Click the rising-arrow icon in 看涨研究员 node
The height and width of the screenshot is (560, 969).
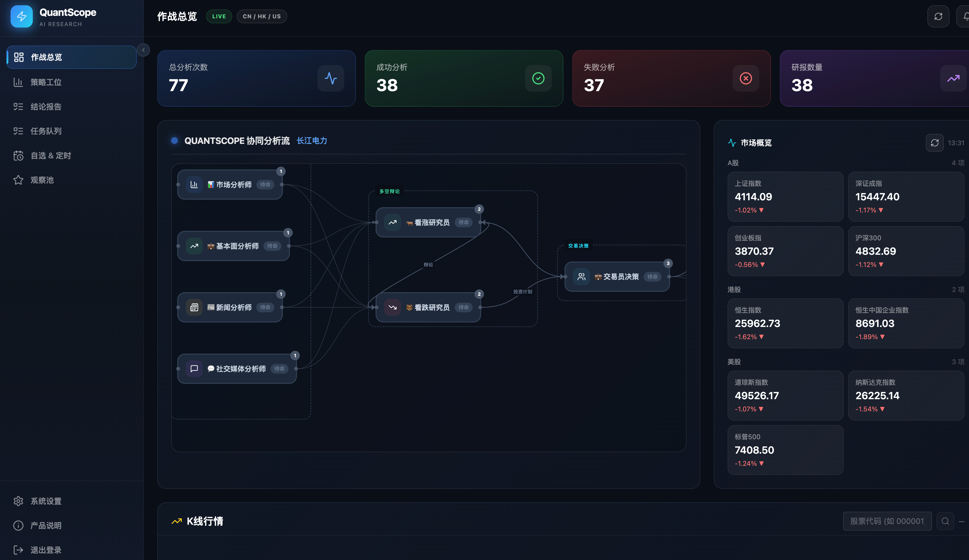coord(393,222)
